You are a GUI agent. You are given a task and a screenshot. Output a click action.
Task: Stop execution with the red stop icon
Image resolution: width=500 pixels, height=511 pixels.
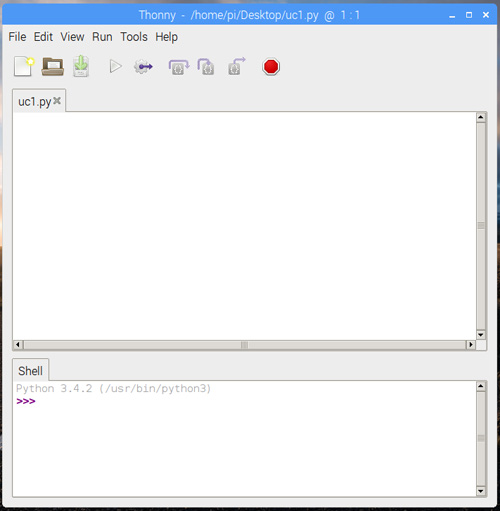[271, 67]
